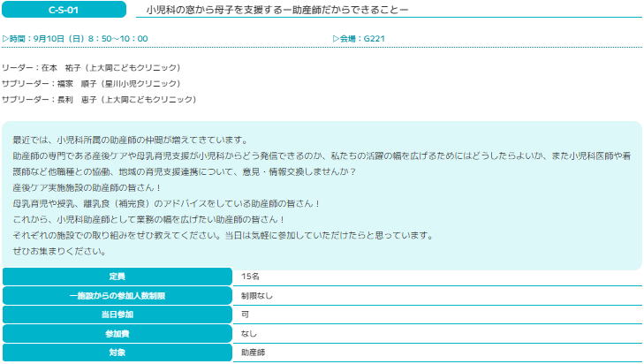The width and height of the screenshot is (644, 364).
Task: Click the 可 value for same-day participation
Action: (245, 315)
